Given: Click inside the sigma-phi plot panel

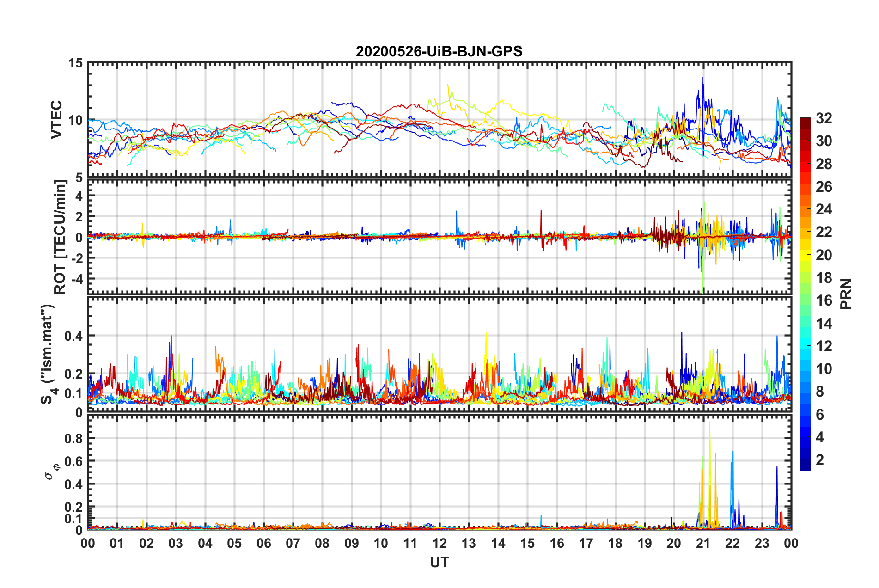Looking at the screenshot, I should click(439, 472).
